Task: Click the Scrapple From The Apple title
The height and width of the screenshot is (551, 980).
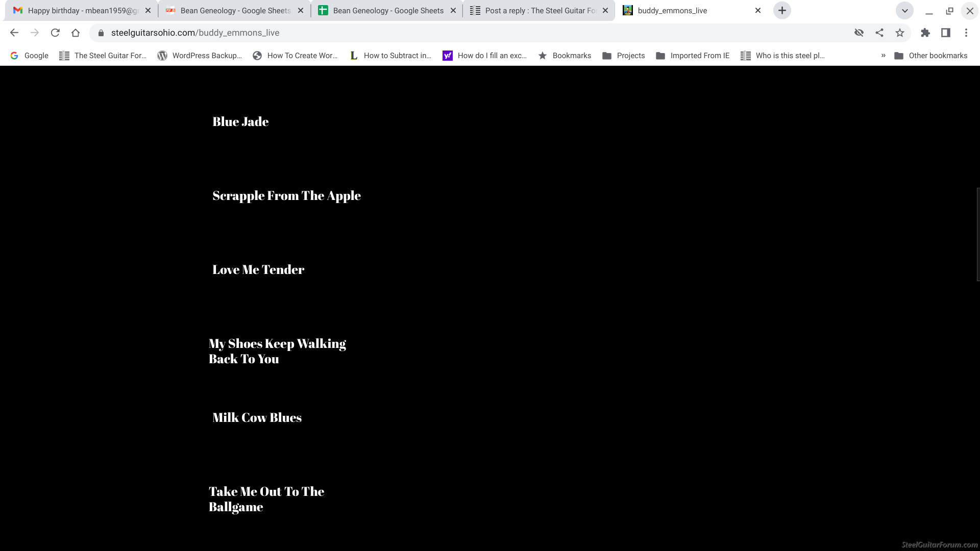Action: (x=286, y=196)
